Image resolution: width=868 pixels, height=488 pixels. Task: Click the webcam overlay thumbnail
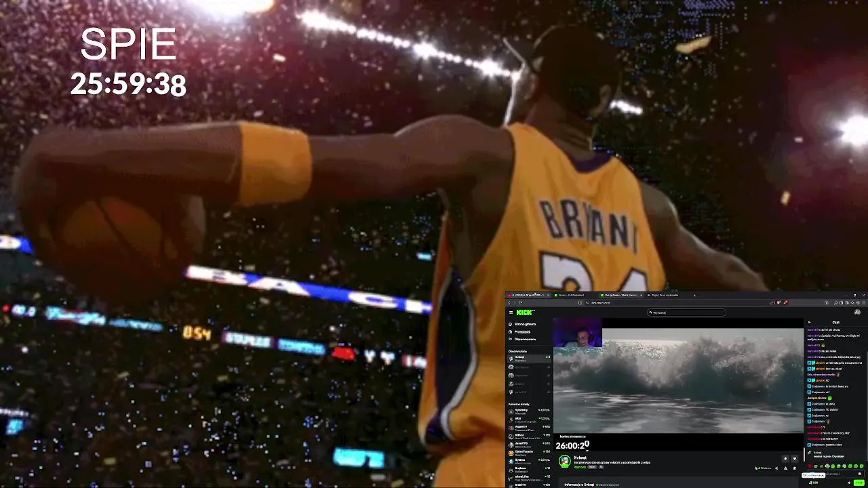pyautogui.click(x=578, y=333)
